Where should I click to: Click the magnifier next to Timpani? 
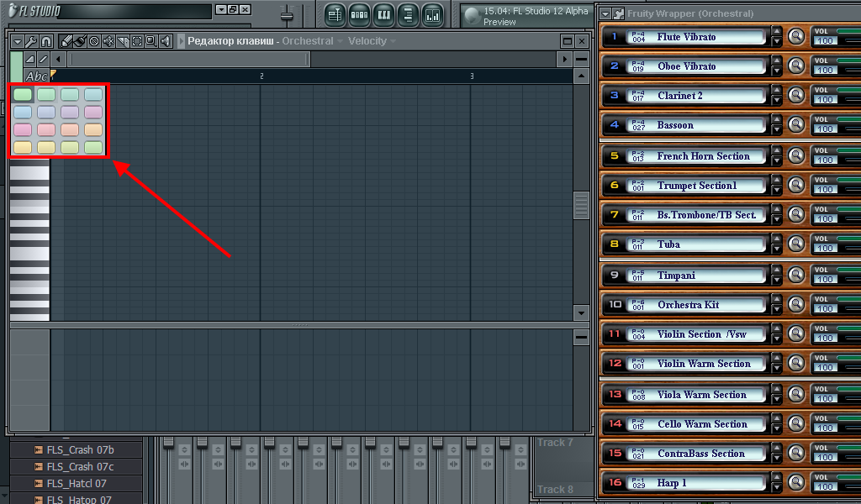pos(795,276)
